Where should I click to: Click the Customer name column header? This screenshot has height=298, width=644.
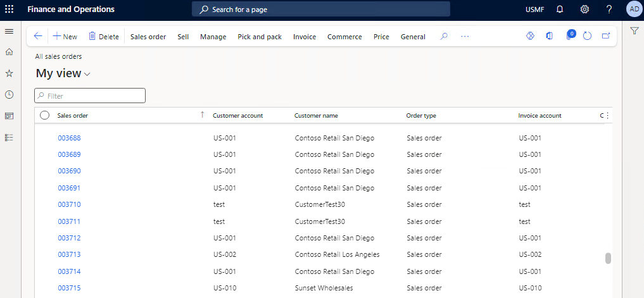pyautogui.click(x=316, y=115)
